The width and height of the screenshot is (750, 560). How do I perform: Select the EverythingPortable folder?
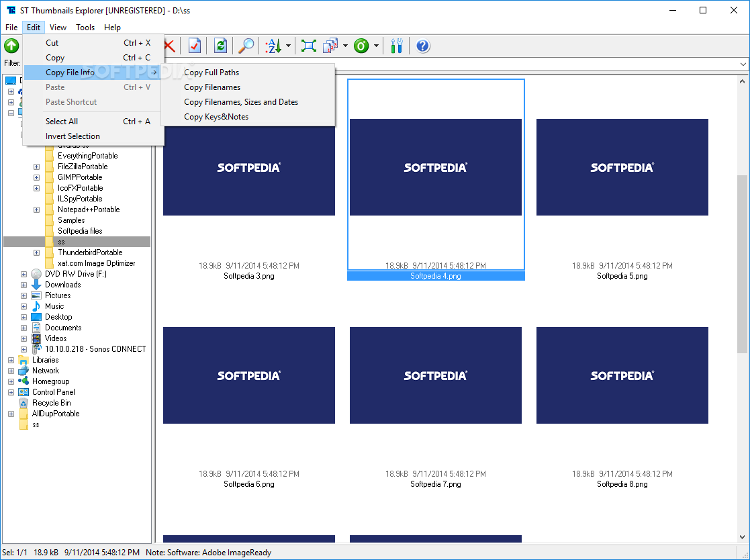[87, 156]
